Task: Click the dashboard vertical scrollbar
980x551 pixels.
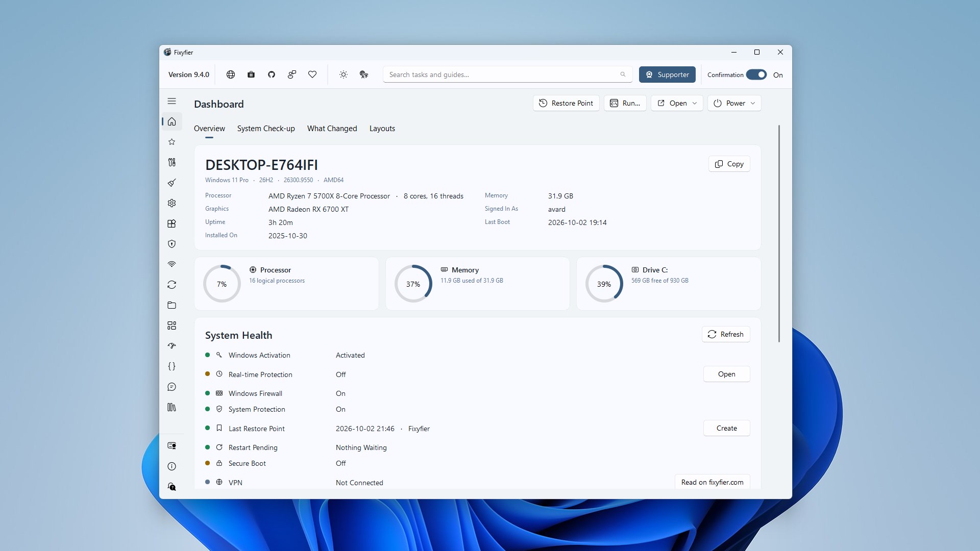Action: click(779, 234)
